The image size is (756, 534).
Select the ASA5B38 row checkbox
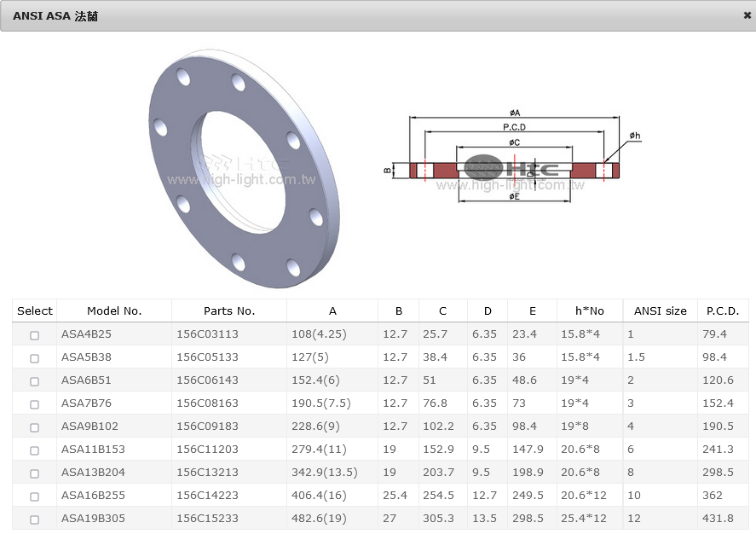[35, 358]
